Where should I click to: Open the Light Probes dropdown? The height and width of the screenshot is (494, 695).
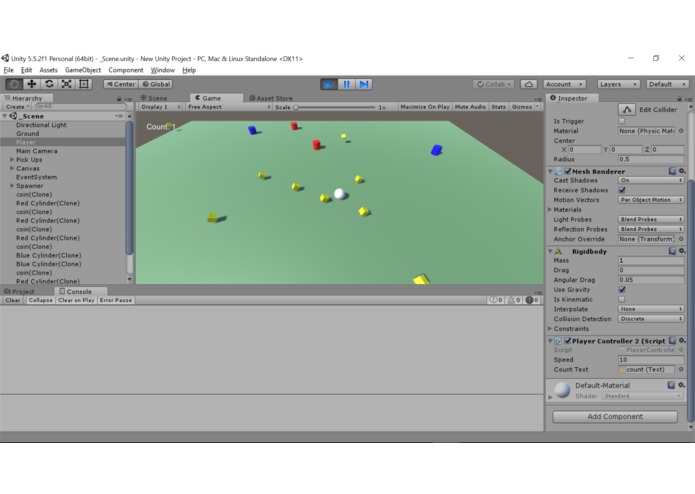coord(651,219)
